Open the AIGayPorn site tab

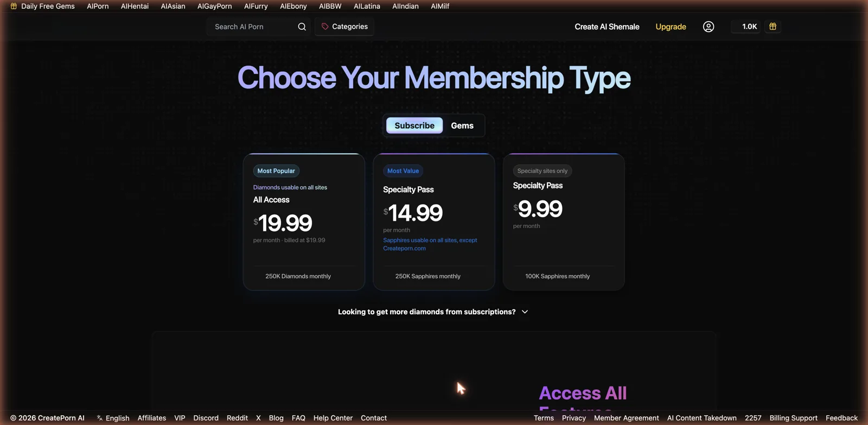point(214,6)
